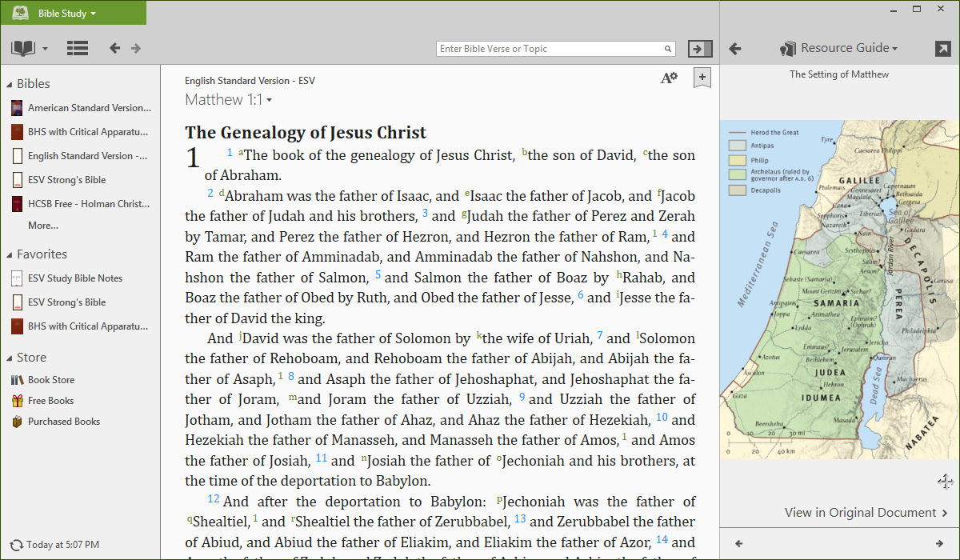Click the Free Books gift icon
This screenshot has height=560, width=960.
point(17,401)
